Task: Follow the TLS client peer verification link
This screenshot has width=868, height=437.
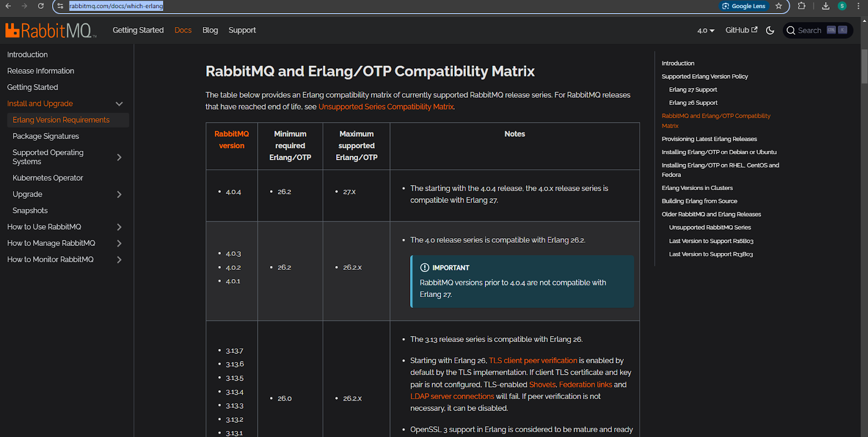Action: click(533, 360)
